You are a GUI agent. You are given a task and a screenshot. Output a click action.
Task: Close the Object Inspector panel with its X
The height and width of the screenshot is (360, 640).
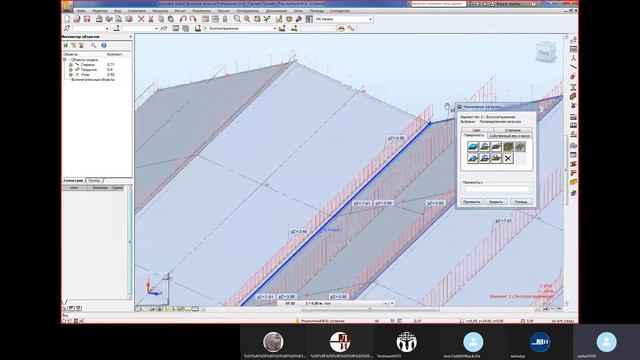coord(131,37)
